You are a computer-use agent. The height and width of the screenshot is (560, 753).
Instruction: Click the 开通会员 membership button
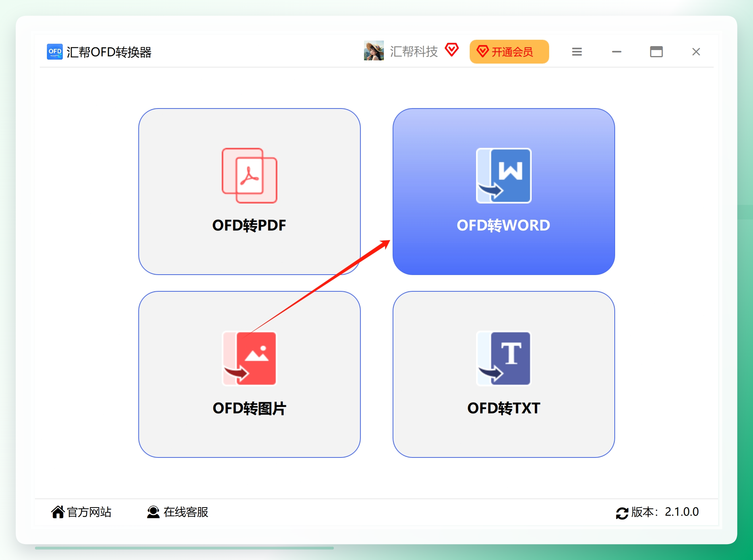click(509, 52)
